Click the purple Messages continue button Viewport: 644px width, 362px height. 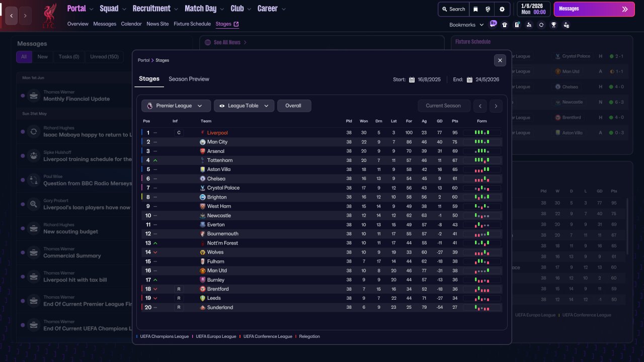click(594, 9)
